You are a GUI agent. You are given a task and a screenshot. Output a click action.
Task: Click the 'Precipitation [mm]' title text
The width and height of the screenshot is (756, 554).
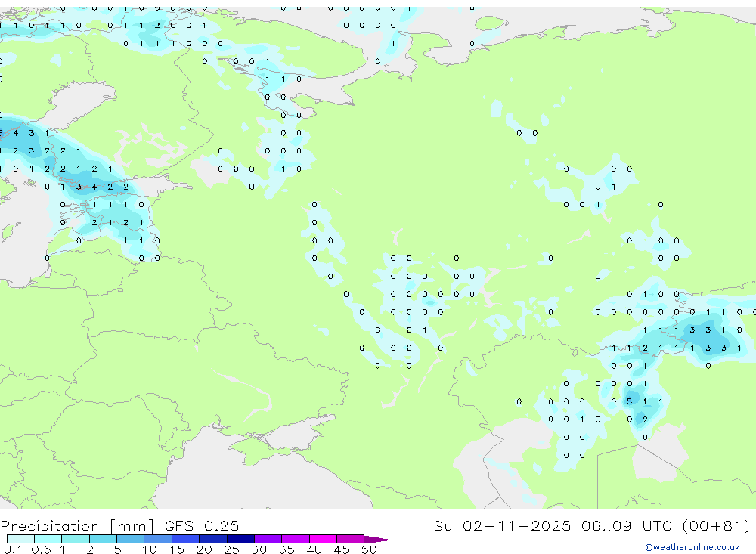[x=77, y=526]
